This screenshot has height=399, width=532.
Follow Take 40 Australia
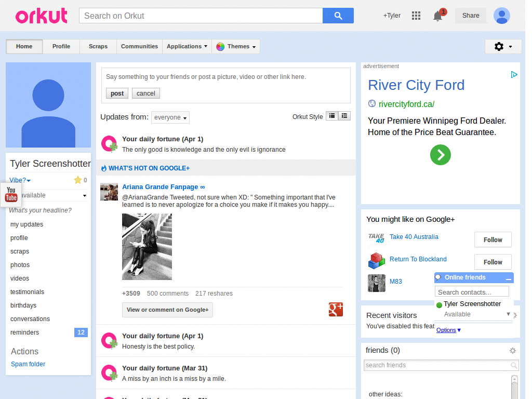493,240
